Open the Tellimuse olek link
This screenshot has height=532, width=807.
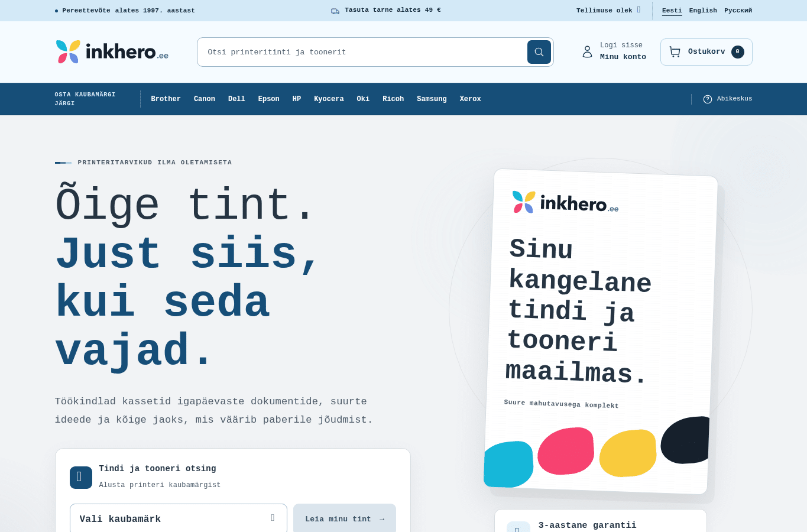(608, 11)
